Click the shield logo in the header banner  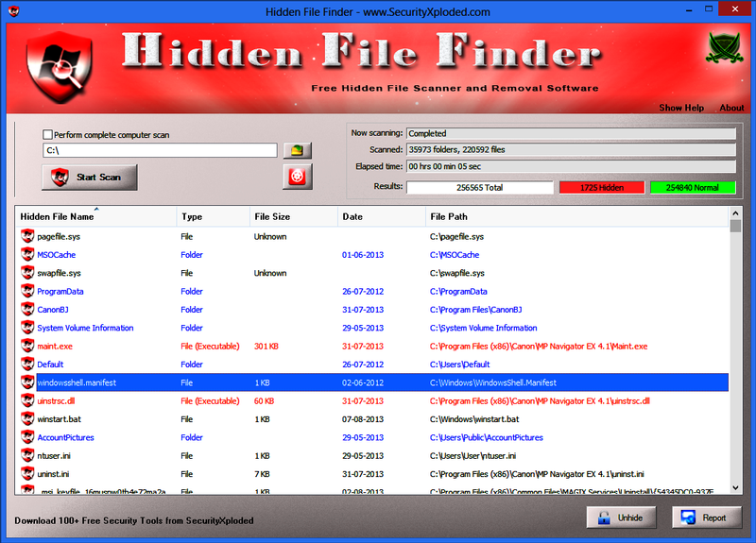tap(60, 67)
